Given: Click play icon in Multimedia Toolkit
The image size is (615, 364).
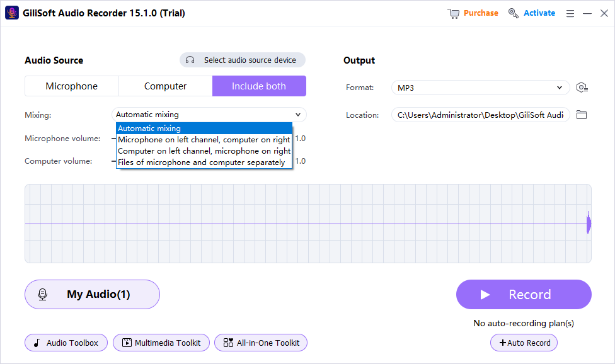Looking at the screenshot, I should pos(127,343).
